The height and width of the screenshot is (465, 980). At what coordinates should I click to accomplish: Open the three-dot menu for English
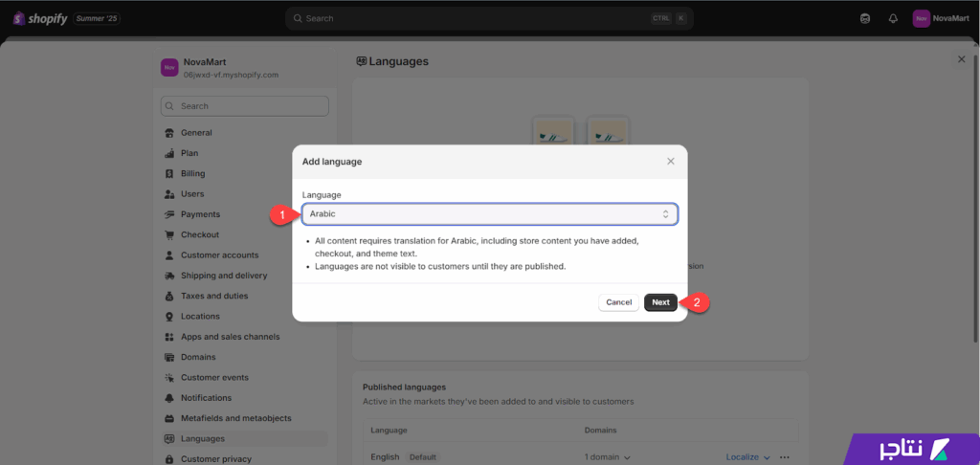click(786, 457)
